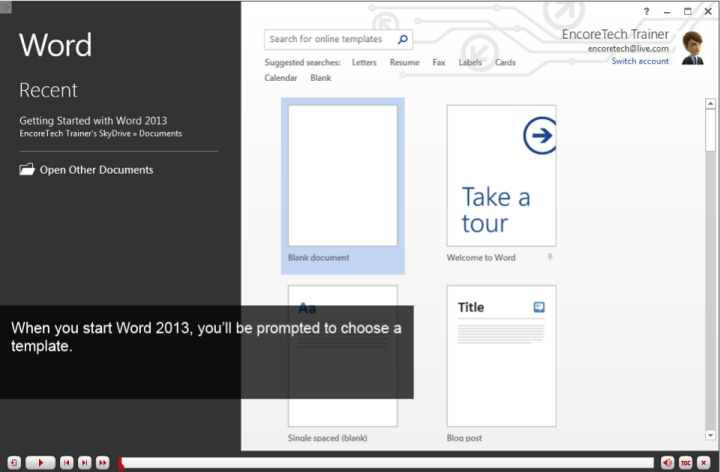Mute the player audio speaker icon
This screenshot has height=472, width=720.
(668, 463)
